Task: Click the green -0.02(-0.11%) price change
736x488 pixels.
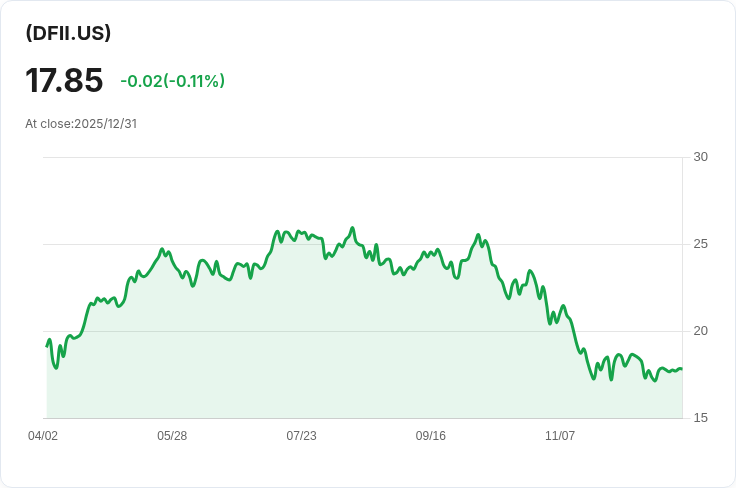Action: click(x=172, y=81)
